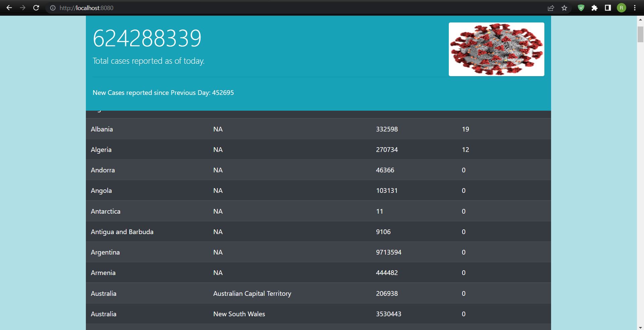Select the Albania country cell
Screen dimensions: 644x330
[x=102, y=129]
